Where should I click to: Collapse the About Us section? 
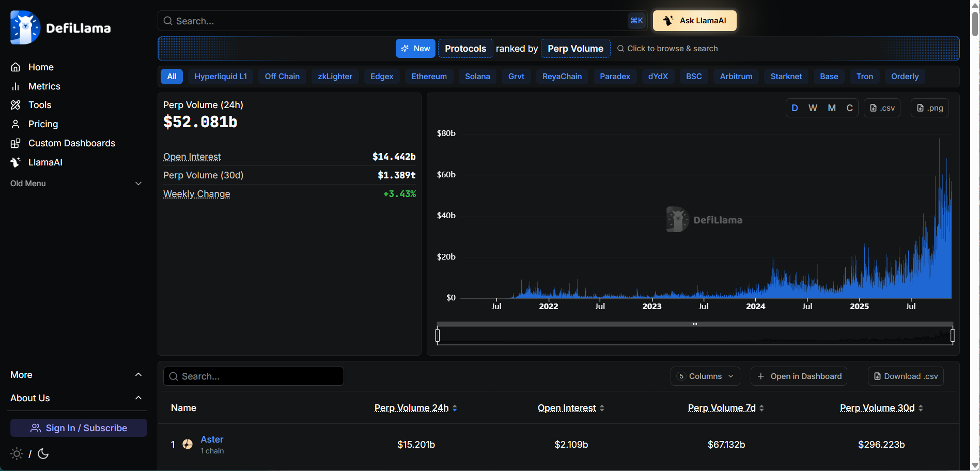[x=138, y=398]
